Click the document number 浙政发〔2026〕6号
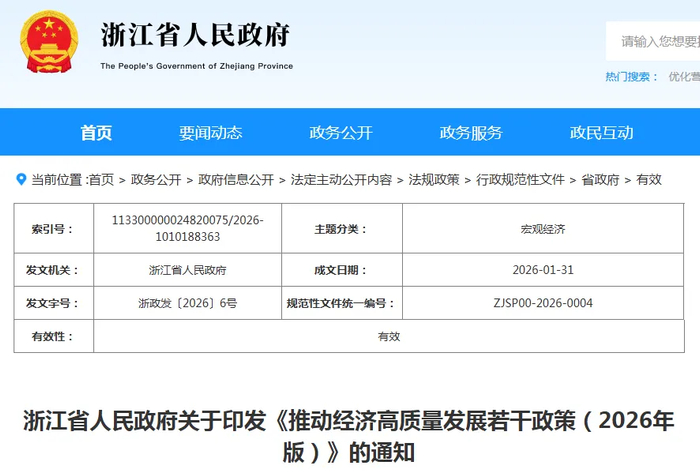Image resolution: width=700 pixels, height=473 pixels. click(x=188, y=303)
